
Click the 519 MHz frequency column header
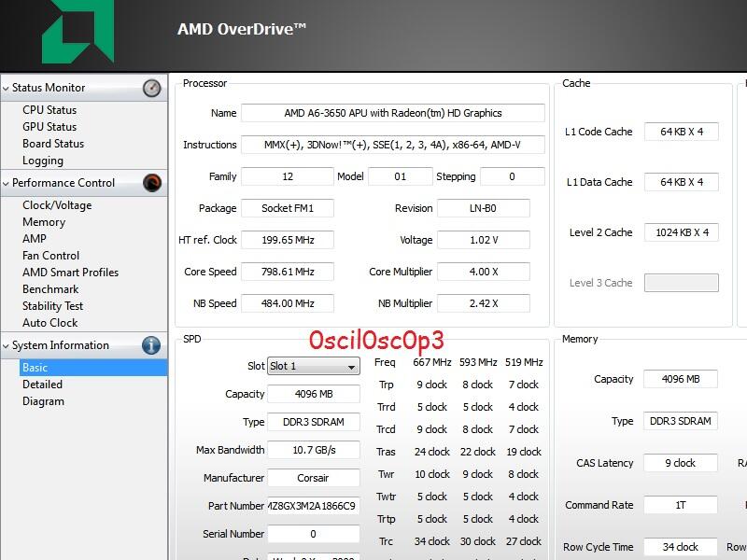524,362
